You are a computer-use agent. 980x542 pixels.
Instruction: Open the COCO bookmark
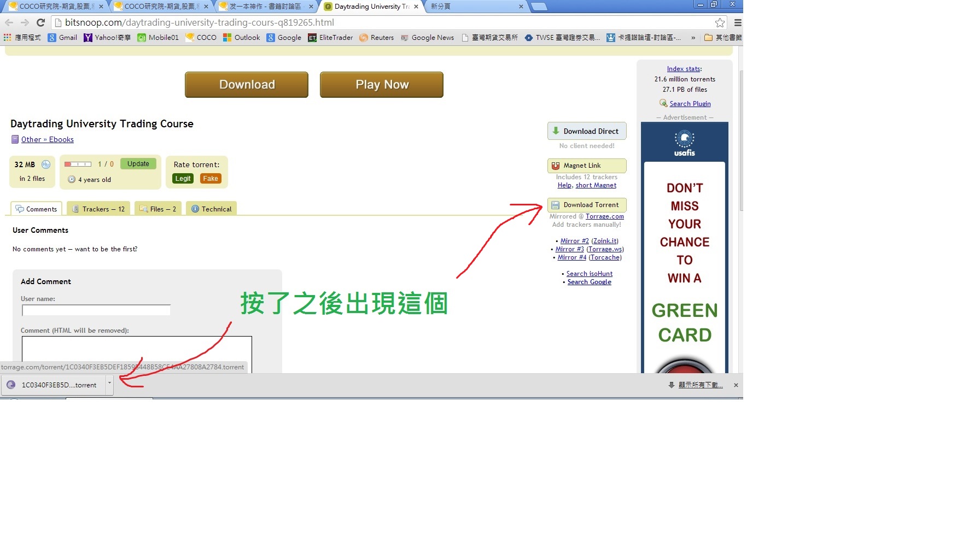point(201,38)
